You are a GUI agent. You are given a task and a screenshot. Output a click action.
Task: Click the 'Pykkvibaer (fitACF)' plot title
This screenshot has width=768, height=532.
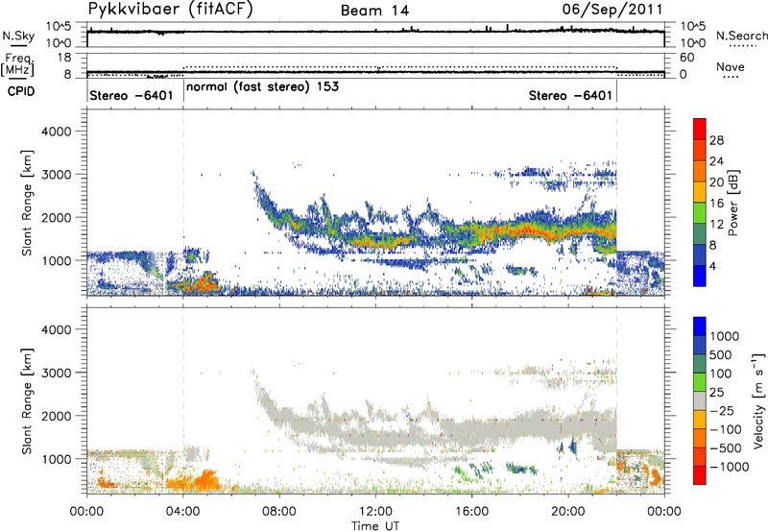pyautogui.click(x=171, y=10)
